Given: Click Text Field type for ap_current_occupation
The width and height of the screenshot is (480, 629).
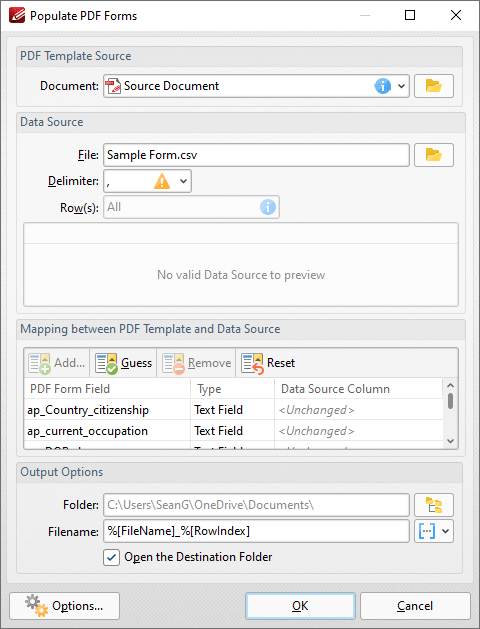Looking at the screenshot, I should coord(233,430).
